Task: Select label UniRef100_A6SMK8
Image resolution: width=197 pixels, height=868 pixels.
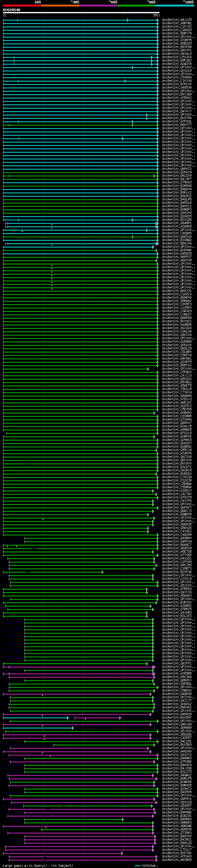Action: 177,860
